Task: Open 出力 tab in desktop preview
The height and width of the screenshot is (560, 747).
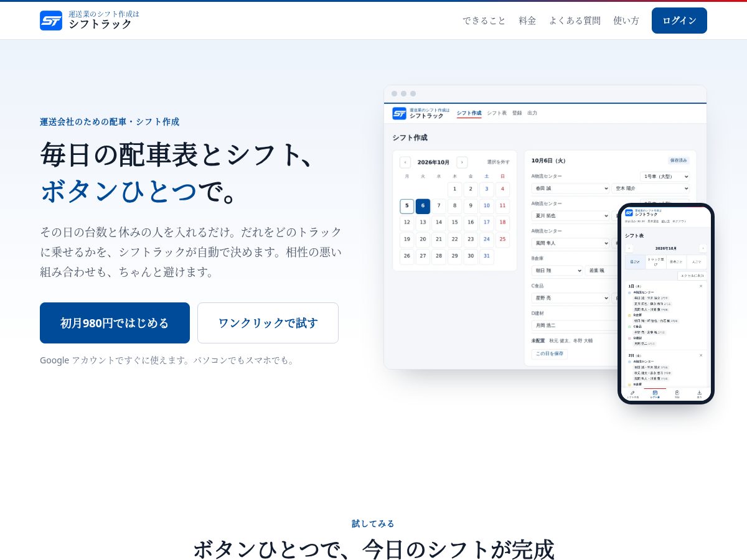Action: click(532, 113)
